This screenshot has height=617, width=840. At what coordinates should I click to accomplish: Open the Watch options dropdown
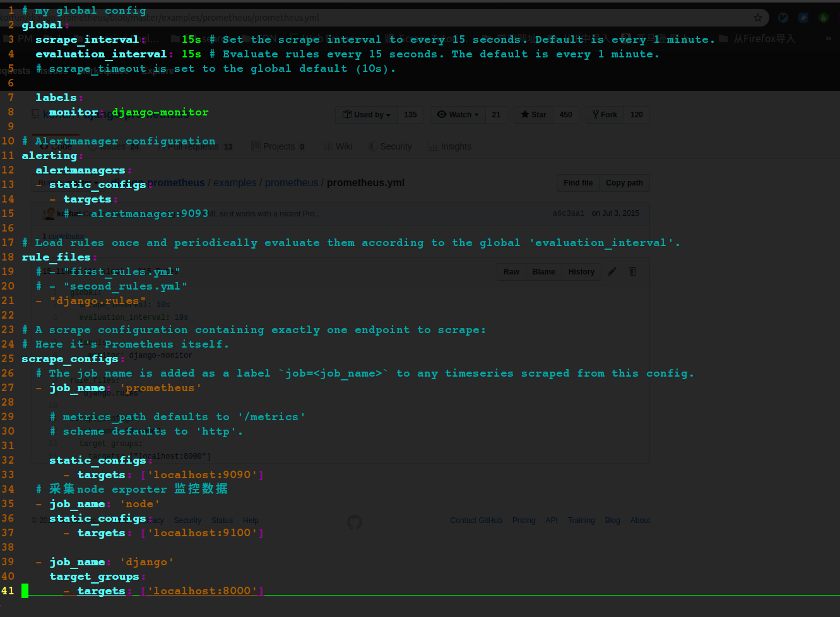click(458, 114)
